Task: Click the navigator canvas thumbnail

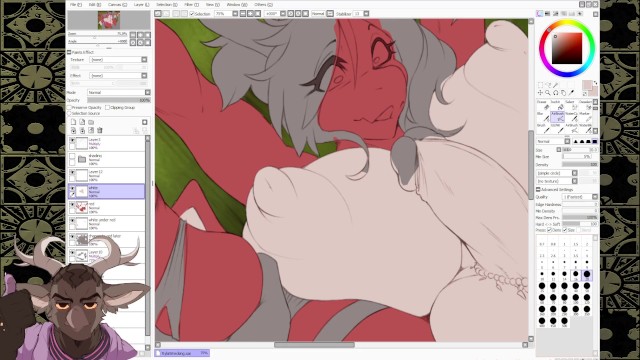Action: [109, 20]
